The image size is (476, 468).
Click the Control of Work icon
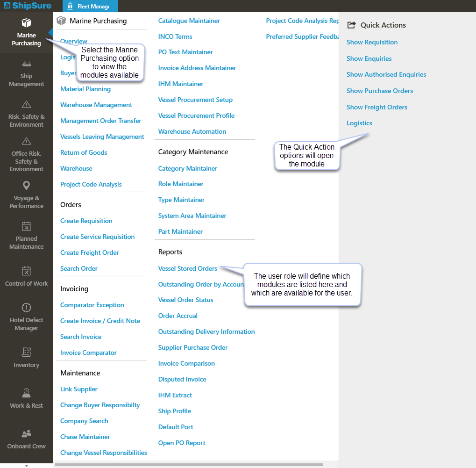(x=26, y=271)
